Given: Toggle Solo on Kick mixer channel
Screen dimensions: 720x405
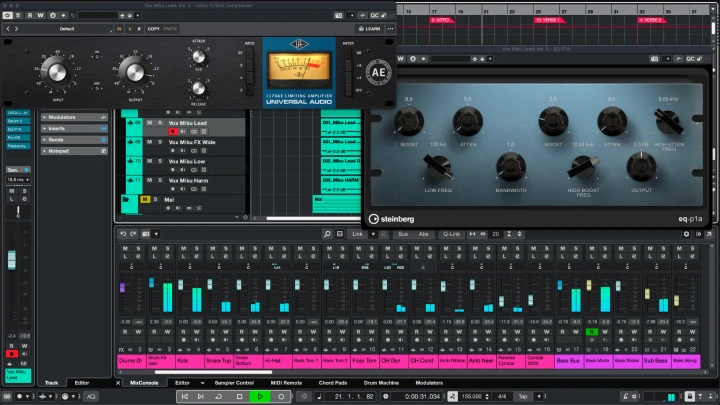Looking at the screenshot, I should point(197,248).
